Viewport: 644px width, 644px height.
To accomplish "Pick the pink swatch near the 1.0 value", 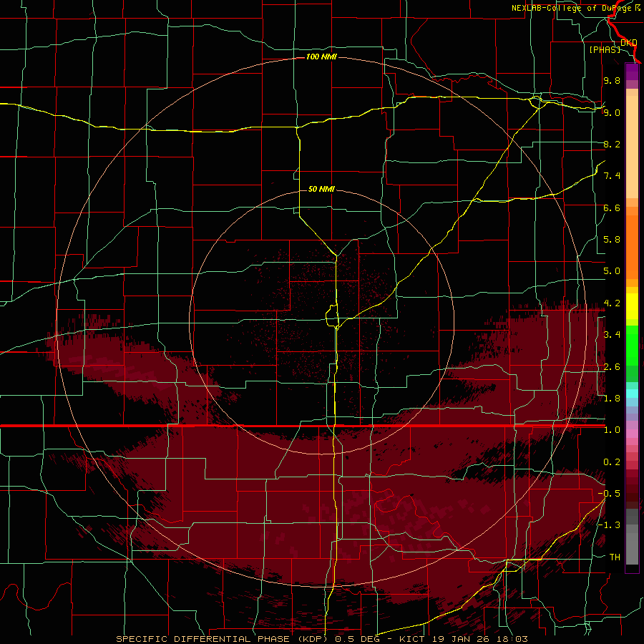I will coord(632,434).
